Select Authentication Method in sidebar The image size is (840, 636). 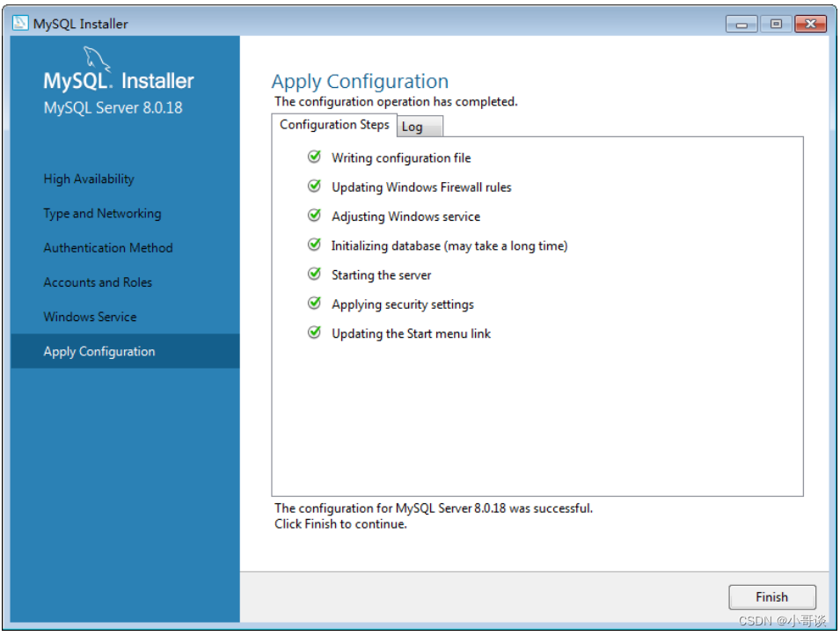(x=108, y=247)
